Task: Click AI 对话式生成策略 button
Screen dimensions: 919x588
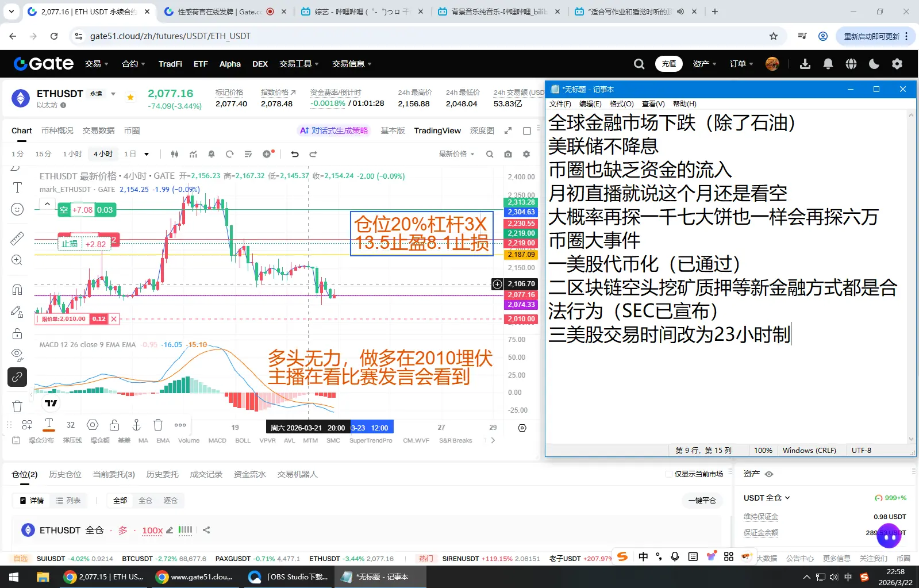Action: coord(334,131)
